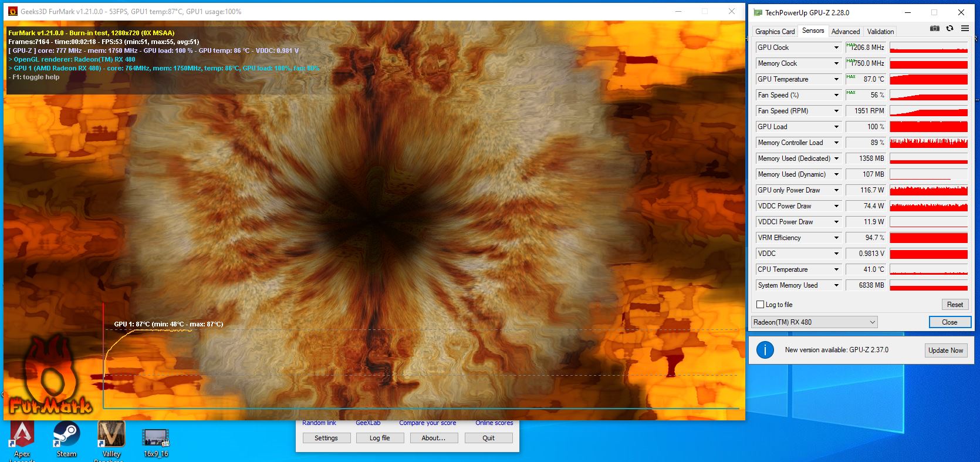Click the fan speed value 1951 RPM
The image size is (980, 462).
[x=869, y=111]
